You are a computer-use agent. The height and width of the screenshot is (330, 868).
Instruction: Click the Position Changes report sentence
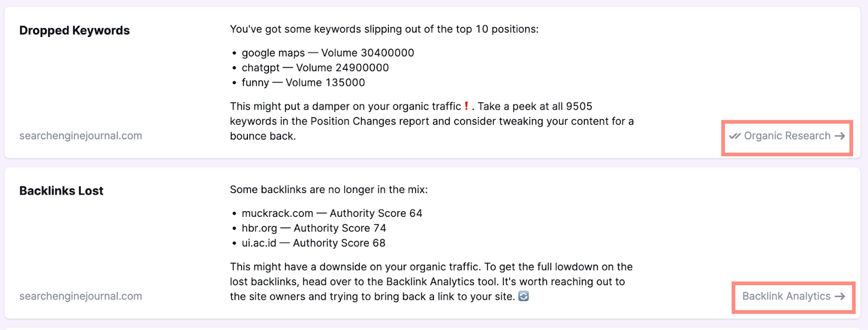click(x=431, y=121)
